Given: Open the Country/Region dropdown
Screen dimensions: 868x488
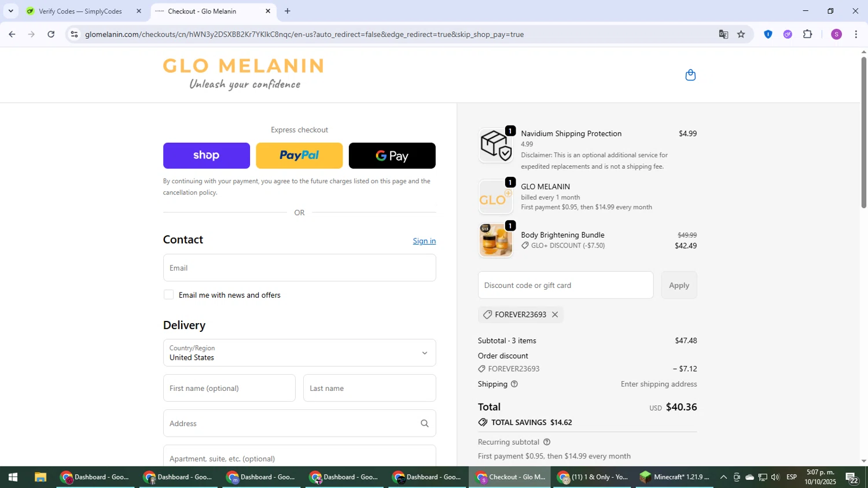Looking at the screenshot, I should point(300,353).
